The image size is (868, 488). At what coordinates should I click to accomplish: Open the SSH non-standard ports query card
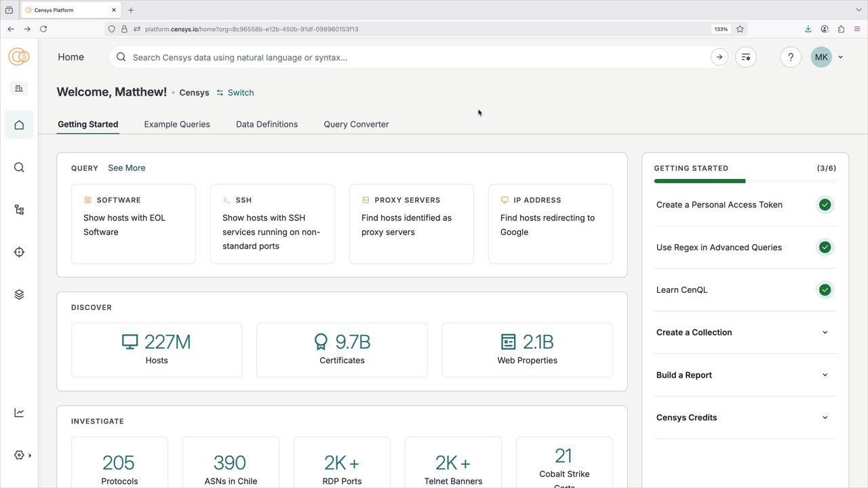click(x=273, y=224)
